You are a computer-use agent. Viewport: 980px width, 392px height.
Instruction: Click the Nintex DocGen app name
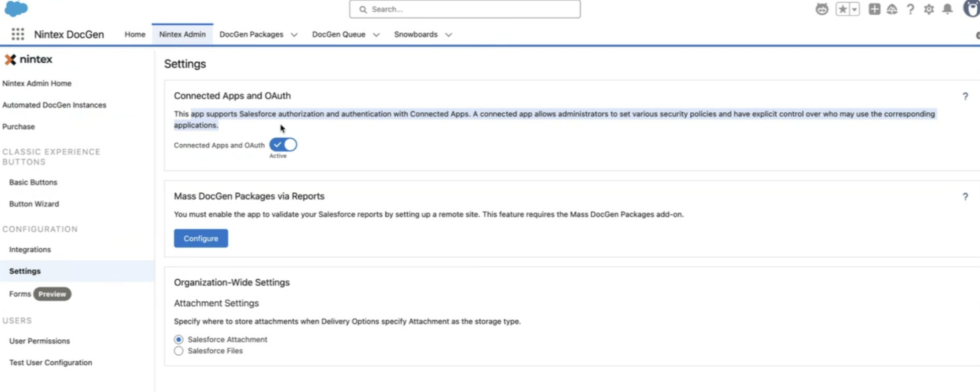tap(69, 35)
